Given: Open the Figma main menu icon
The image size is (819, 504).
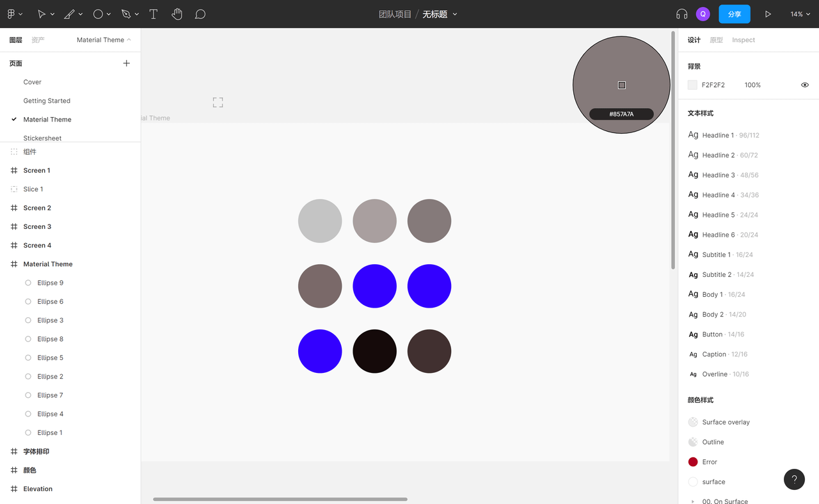Looking at the screenshot, I should (x=12, y=14).
